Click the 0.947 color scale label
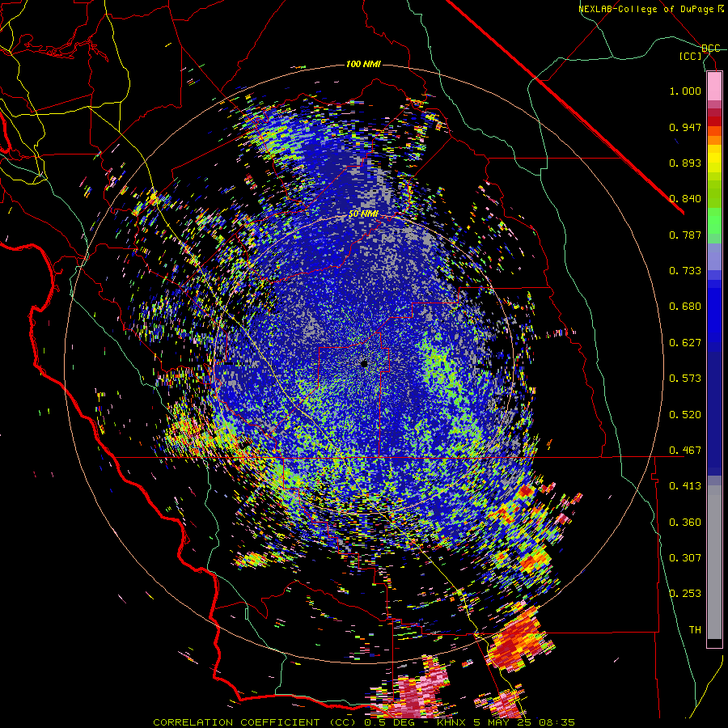Screen dimensions: 728x728 [x=685, y=127]
